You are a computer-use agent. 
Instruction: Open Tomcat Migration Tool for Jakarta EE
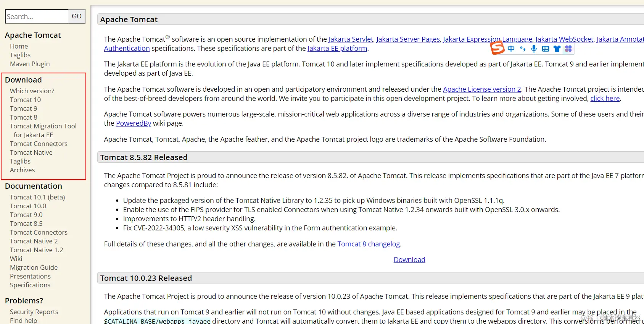tap(43, 130)
